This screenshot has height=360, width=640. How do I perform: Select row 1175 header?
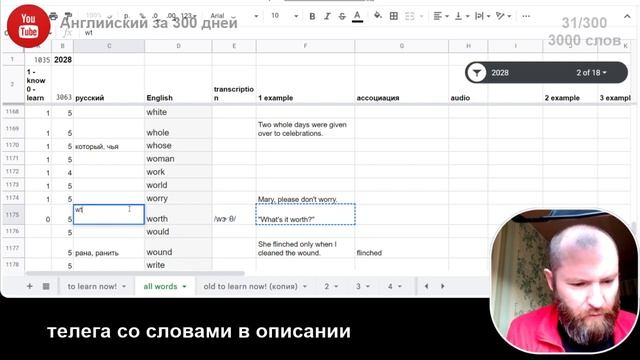tap(13, 215)
